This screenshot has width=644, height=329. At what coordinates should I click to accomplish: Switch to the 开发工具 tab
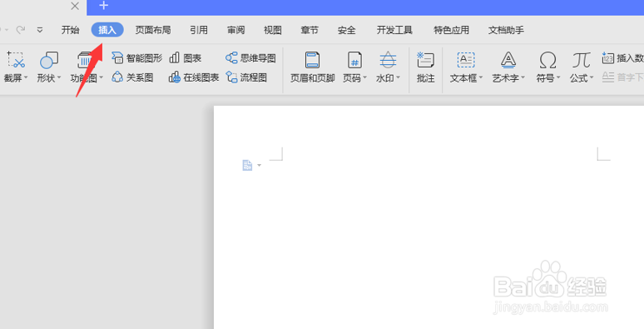(394, 30)
